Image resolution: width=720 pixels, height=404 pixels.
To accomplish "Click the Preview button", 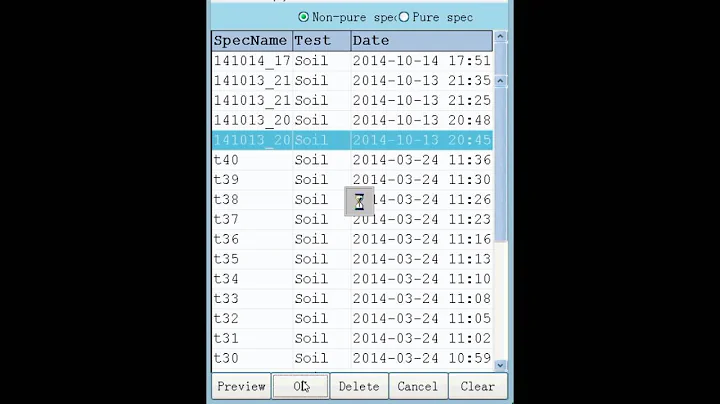I will [x=241, y=386].
